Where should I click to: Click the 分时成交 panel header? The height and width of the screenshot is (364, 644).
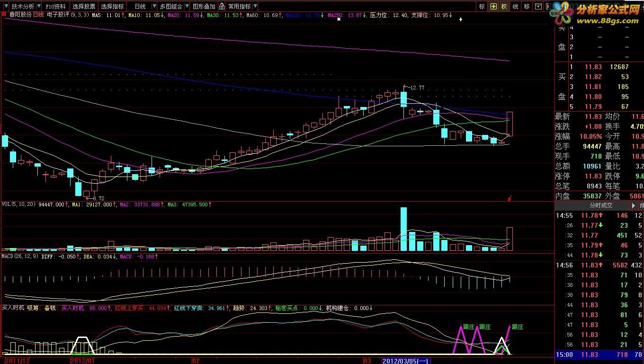point(601,205)
